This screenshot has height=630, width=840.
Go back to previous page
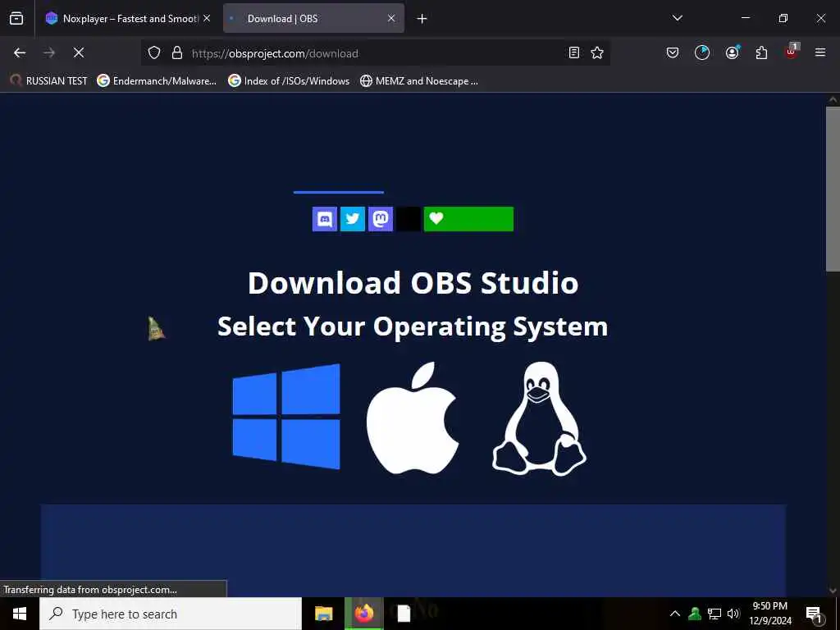point(20,52)
